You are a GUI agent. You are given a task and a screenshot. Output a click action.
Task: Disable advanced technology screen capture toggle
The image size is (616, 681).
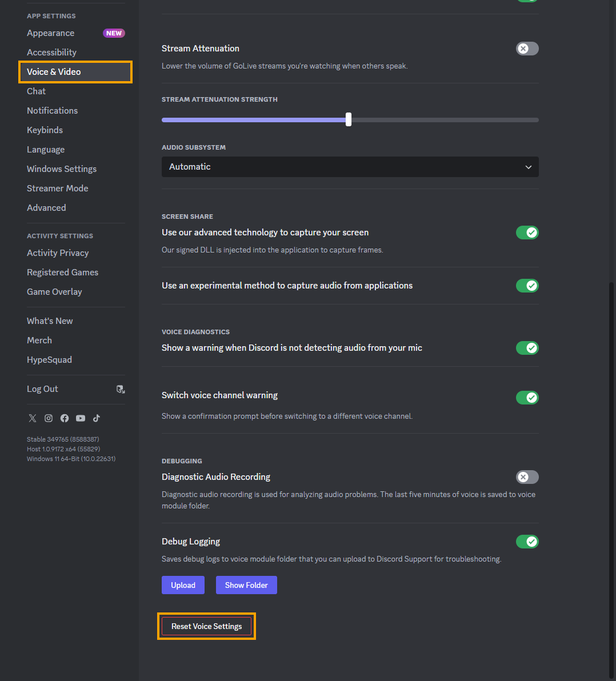[x=527, y=233]
